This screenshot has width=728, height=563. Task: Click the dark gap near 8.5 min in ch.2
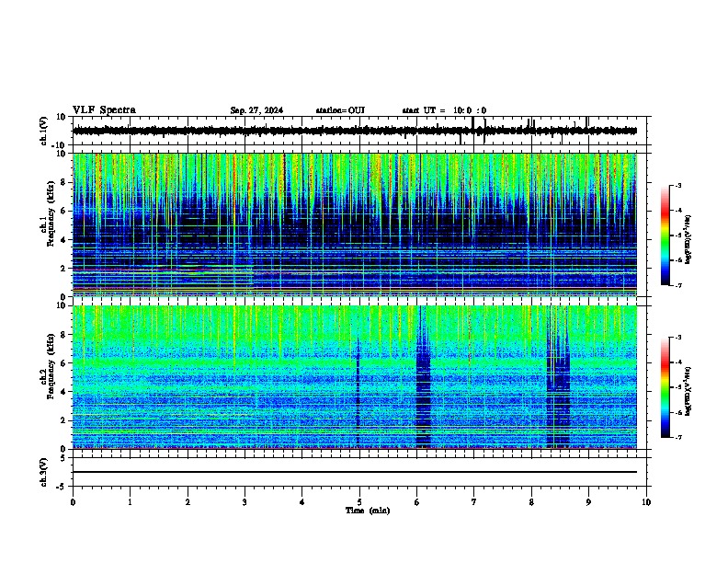coord(558,377)
